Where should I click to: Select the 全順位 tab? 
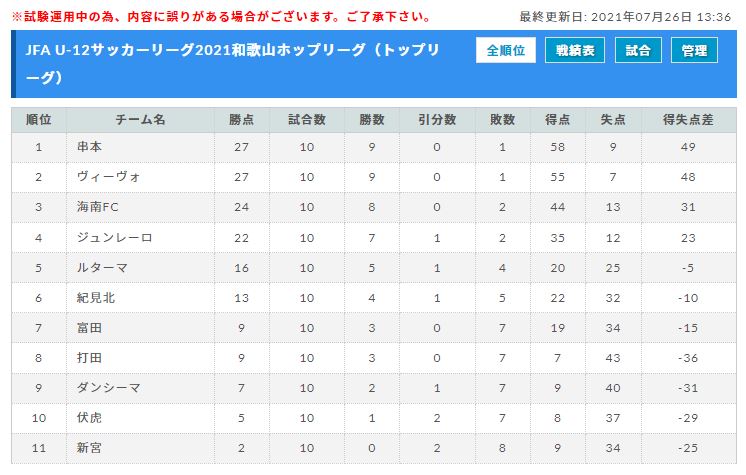pos(505,50)
